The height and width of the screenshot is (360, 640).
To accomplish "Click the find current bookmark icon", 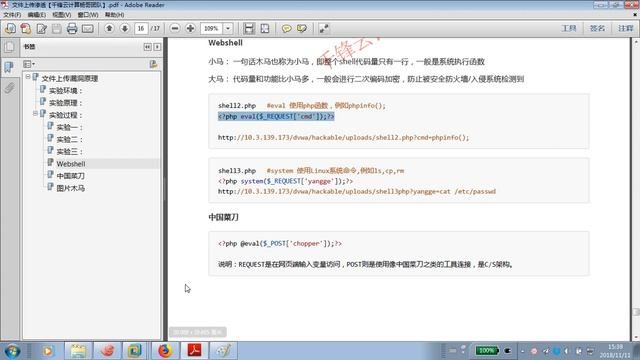I will click(x=153, y=64).
